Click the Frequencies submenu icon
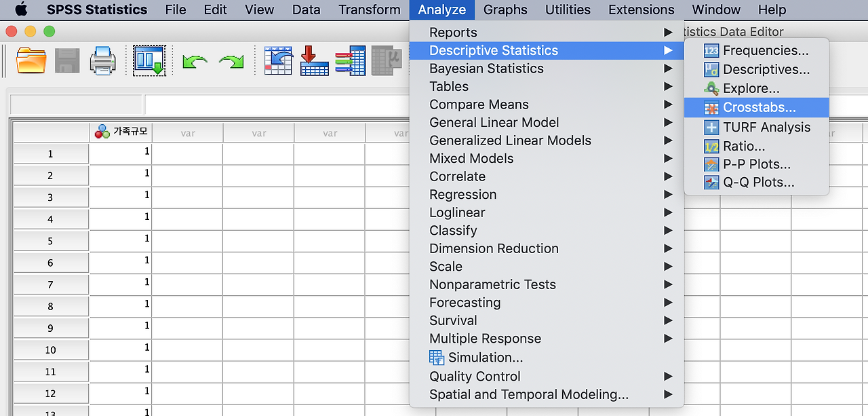868x416 pixels. coord(711,50)
